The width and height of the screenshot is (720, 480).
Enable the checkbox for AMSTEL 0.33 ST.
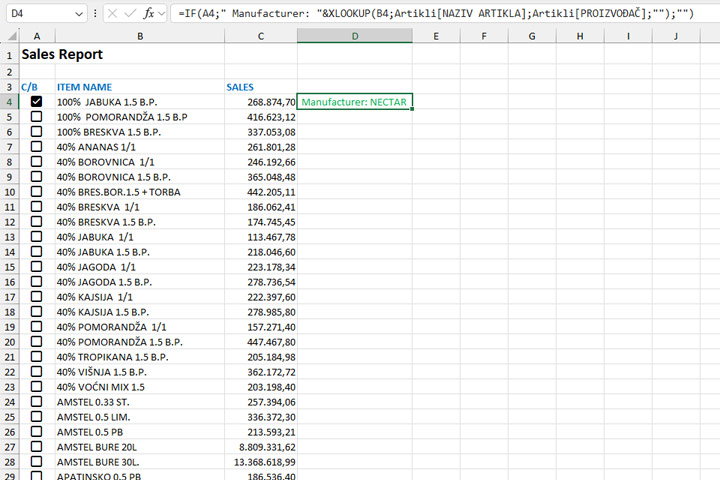(x=36, y=402)
